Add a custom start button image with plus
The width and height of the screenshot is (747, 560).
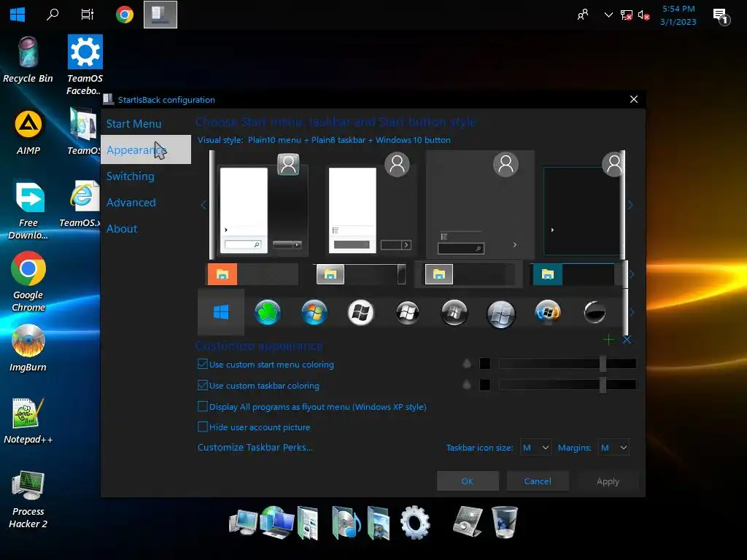click(608, 340)
